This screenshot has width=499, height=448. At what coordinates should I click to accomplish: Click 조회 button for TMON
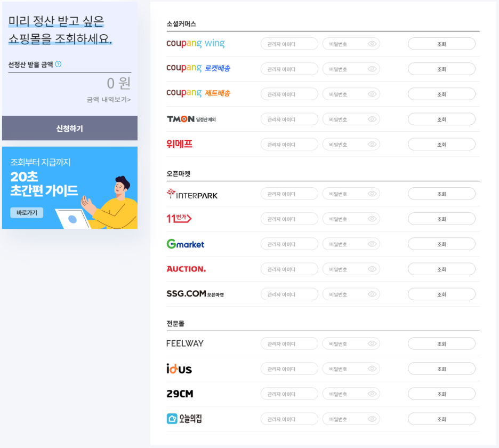pos(441,119)
